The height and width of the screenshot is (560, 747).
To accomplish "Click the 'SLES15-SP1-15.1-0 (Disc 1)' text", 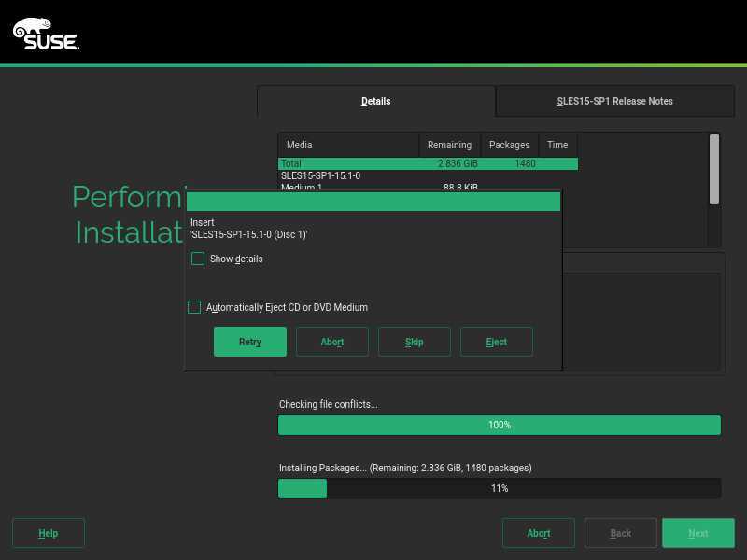I will coord(248,235).
